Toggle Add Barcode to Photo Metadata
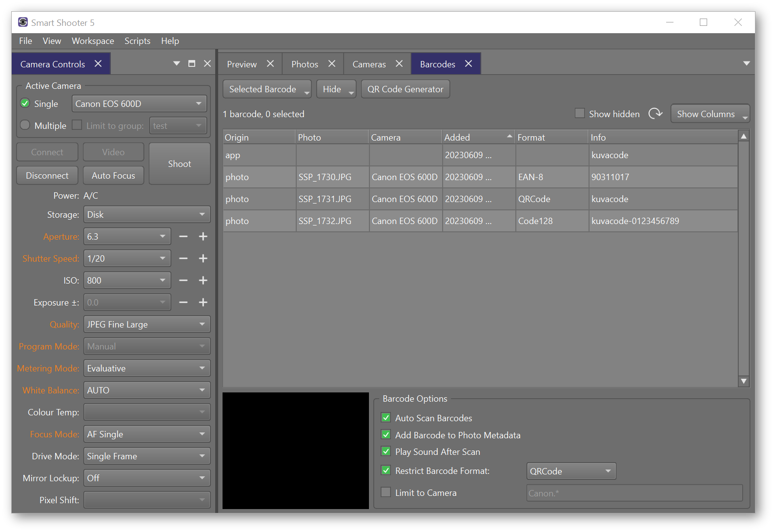 pos(386,434)
